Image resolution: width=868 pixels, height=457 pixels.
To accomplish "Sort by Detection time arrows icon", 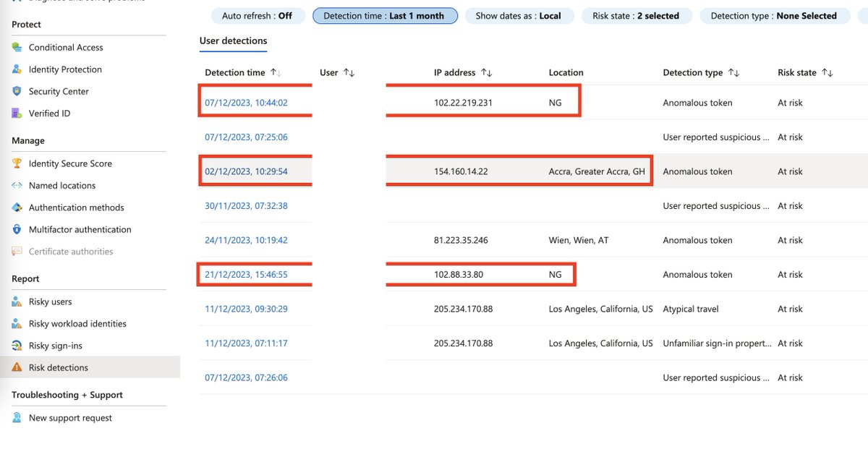I will [276, 72].
